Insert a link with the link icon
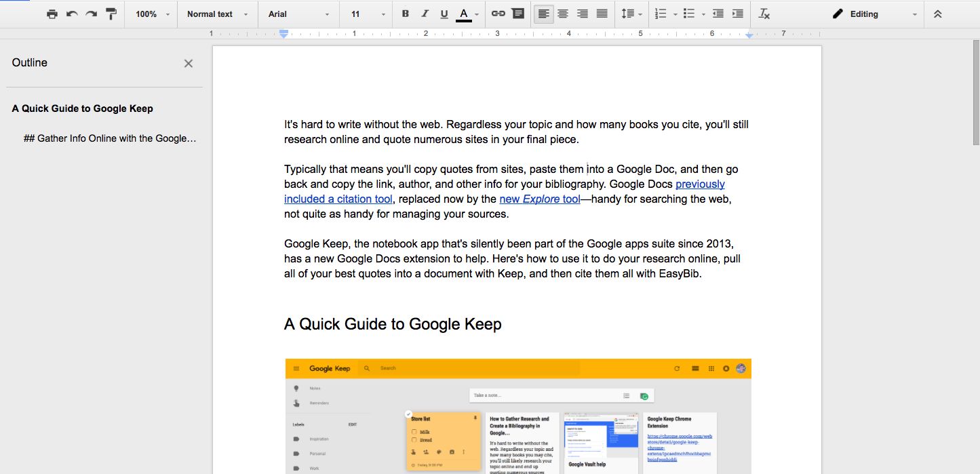 [x=498, y=14]
